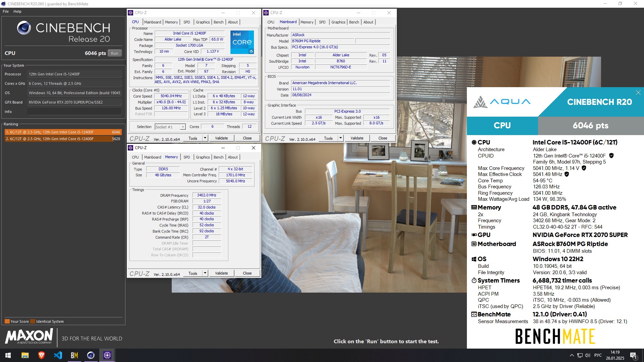Click Validate in top-left CPU-Z
Screen dimensions: 644x362
221,138
